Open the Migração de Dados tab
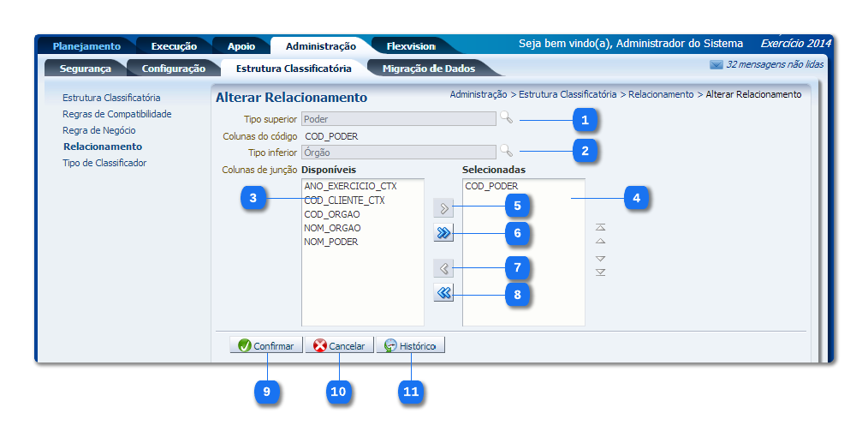Image resolution: width=868 pixels, height=437 pixels. pos(428,69)
